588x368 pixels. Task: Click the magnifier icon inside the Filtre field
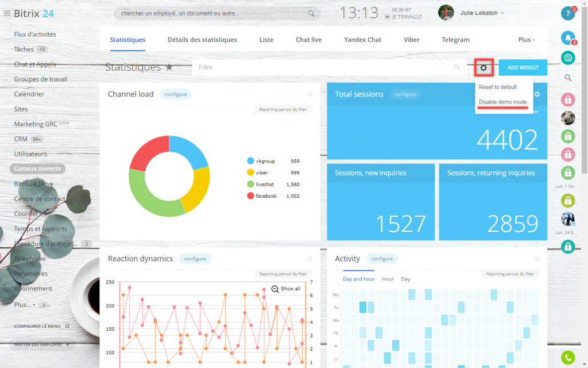click(x=457, y=67)
